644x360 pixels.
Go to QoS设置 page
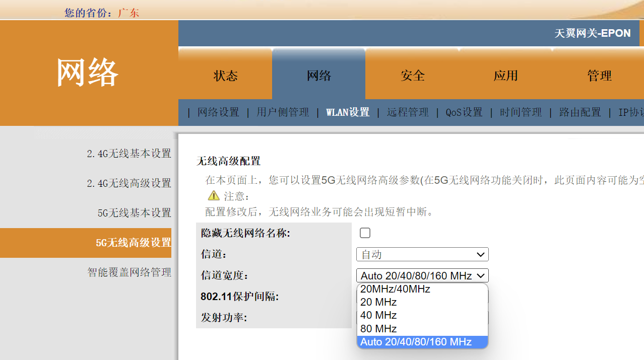[464, 112]
